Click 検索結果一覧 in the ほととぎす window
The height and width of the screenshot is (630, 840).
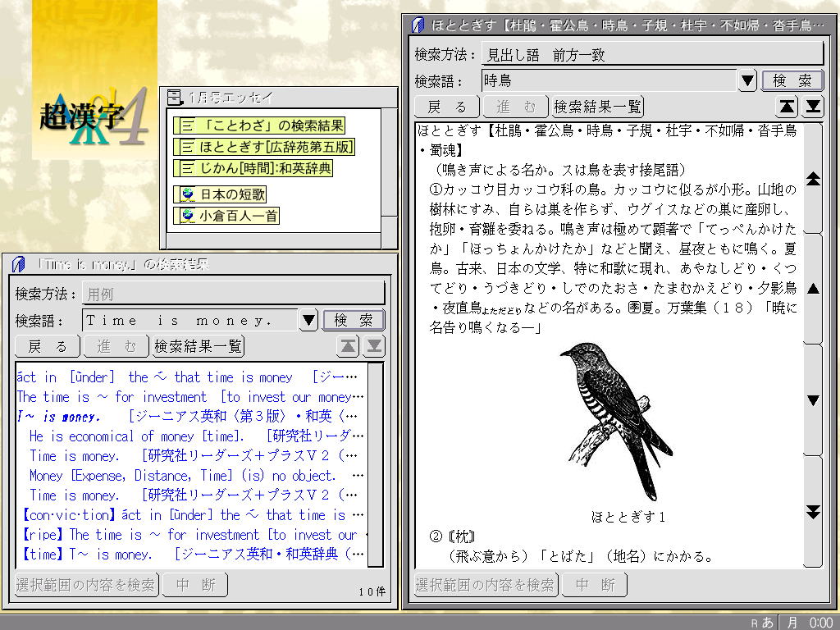pos(598,107)
